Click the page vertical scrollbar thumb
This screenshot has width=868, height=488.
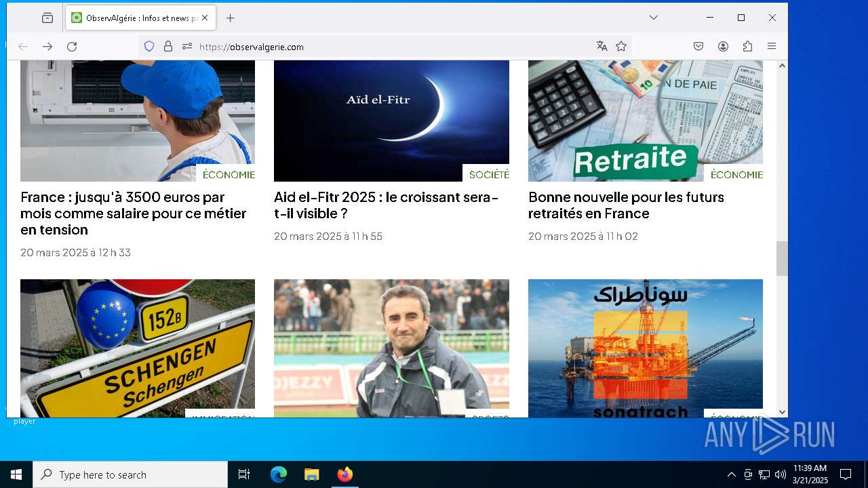[x=782, y=258]
